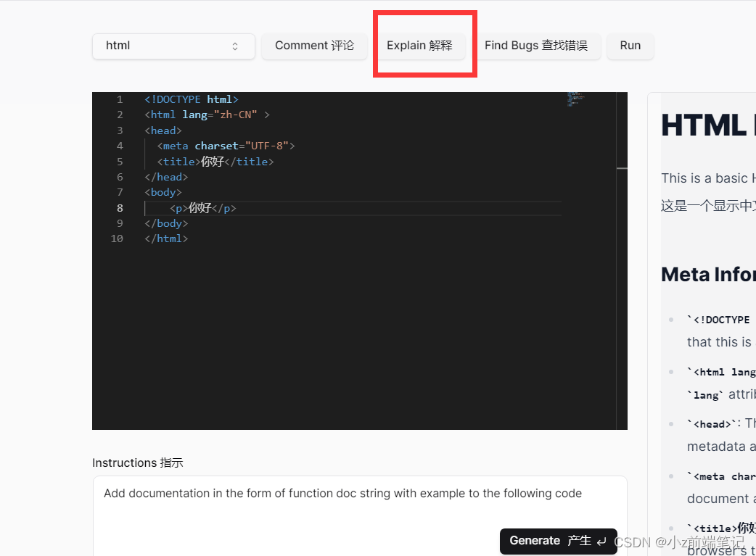Click the <p>你好</p> code line
Image resolution: width=756 pixels, height=556 pixels.
click(x=202, y=208)
